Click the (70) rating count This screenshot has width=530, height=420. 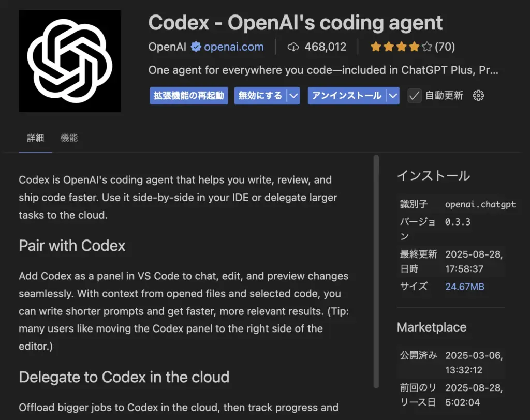[445, 47]
